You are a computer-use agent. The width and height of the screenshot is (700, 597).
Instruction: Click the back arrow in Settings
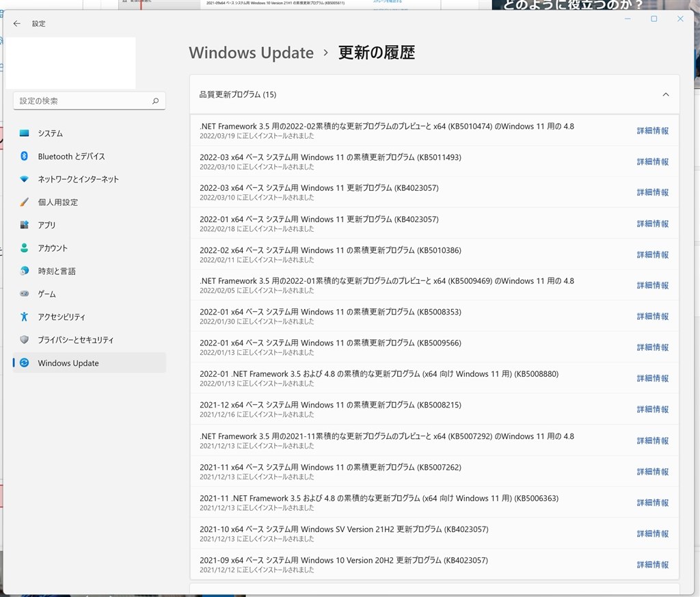16,23
